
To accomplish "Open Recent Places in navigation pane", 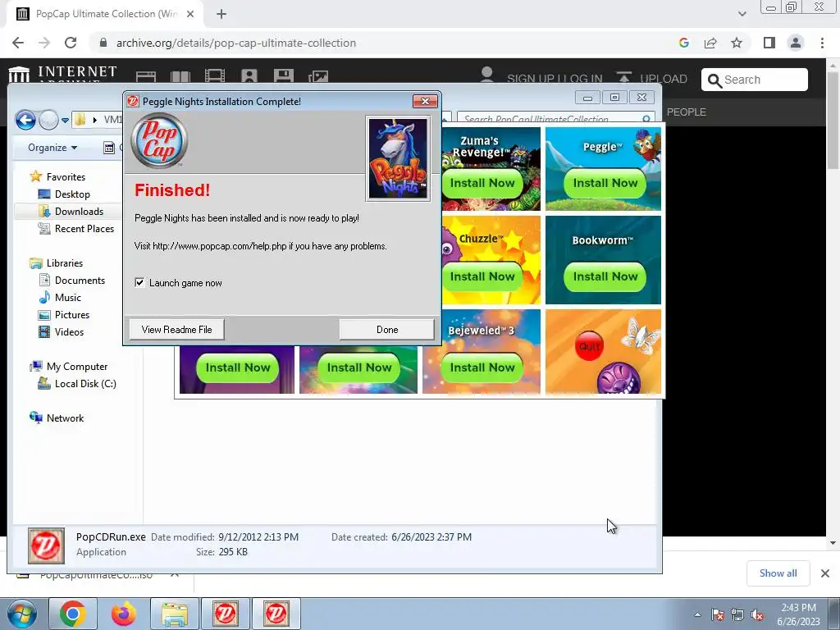I will (x=84, y=228).
